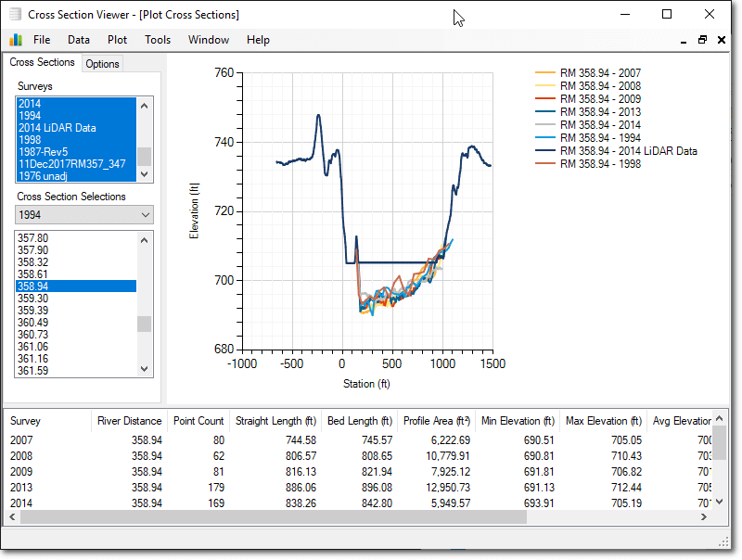The height and width of the screenshot is (560, 742).
Task: Select survey 1987-Rev5 in the list
Action: [x=43, y=152]
